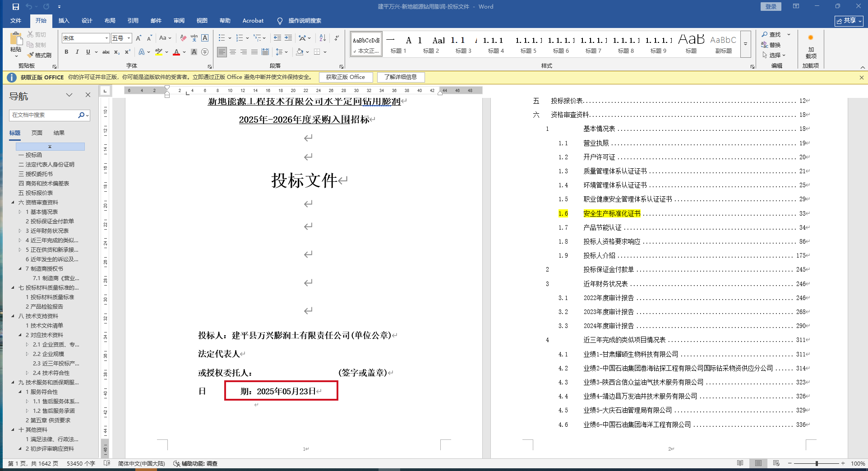Image resolution: width=868 pixels, height=471 pixels.
Task: Toggle superscript formatting
Action: click(128, 52)
